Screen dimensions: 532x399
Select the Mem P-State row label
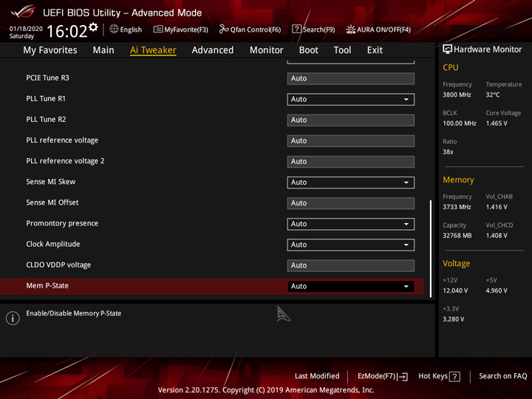[47, 286]
